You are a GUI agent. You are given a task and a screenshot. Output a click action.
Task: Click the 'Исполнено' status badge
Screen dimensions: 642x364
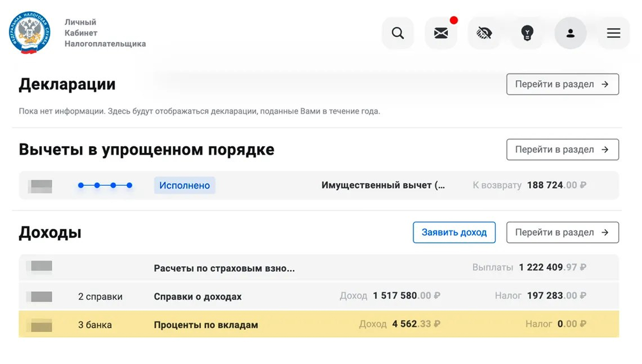(x=185, y=185)
